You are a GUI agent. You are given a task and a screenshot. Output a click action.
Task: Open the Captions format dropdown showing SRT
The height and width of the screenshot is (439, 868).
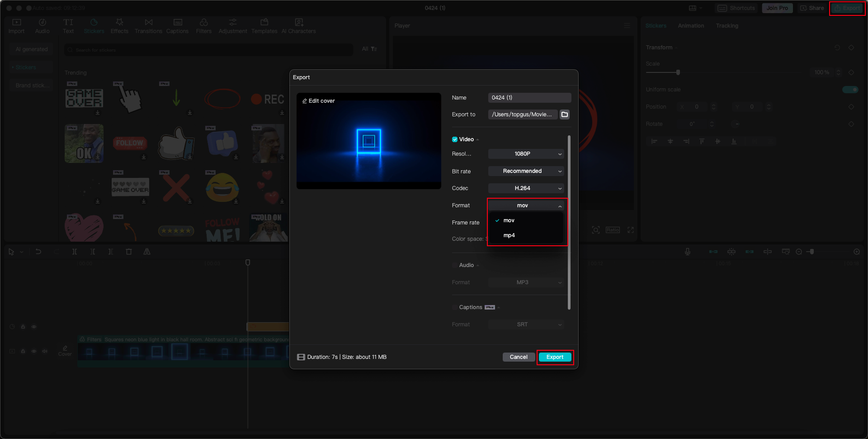(x=526, y=324)
